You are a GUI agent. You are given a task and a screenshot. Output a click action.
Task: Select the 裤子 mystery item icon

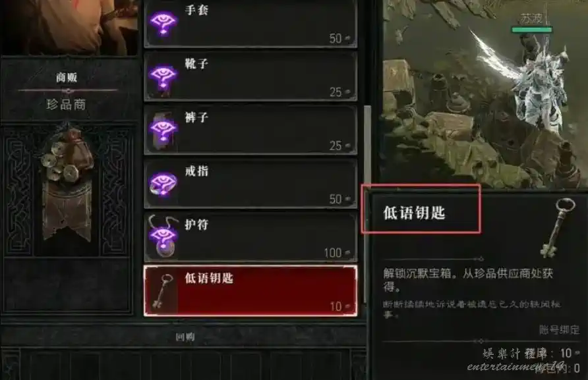point(162,130)
